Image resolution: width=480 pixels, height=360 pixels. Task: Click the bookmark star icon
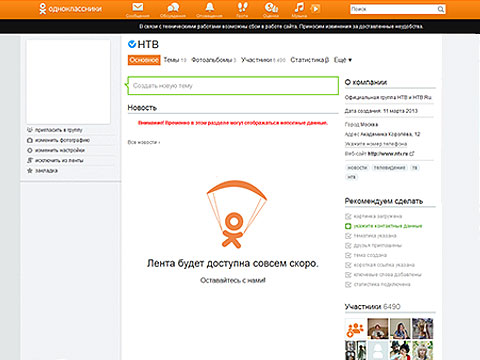[x=30, y=171]
